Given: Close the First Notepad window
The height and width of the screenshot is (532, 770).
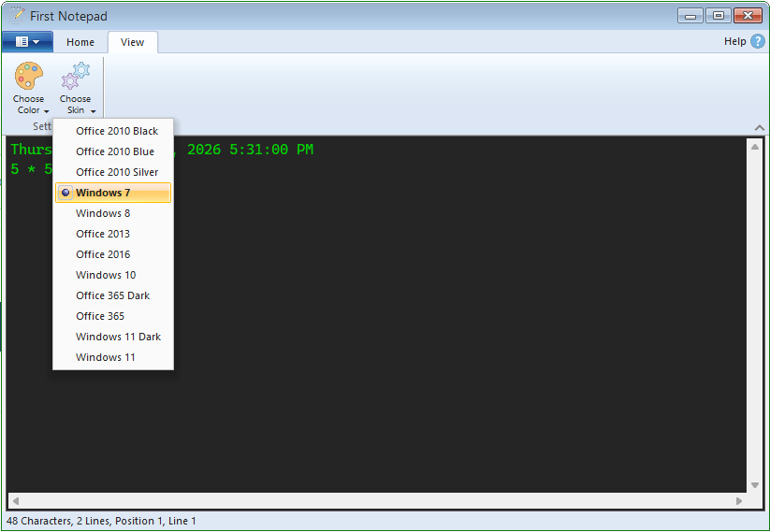Looking at the screenshot, I should [748, 16].
